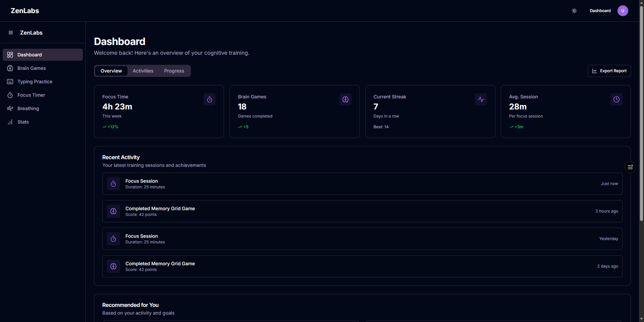Click the activity pulse icon on Current Streak card
The width and height of the screenshot is (644, 322).
pos(481,99)
